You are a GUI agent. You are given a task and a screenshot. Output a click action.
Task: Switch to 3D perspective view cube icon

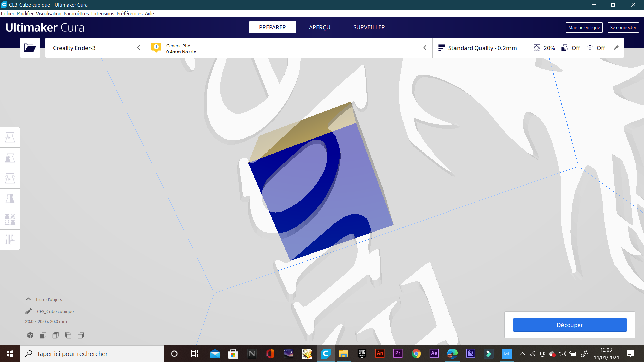[x=30, y=335]
